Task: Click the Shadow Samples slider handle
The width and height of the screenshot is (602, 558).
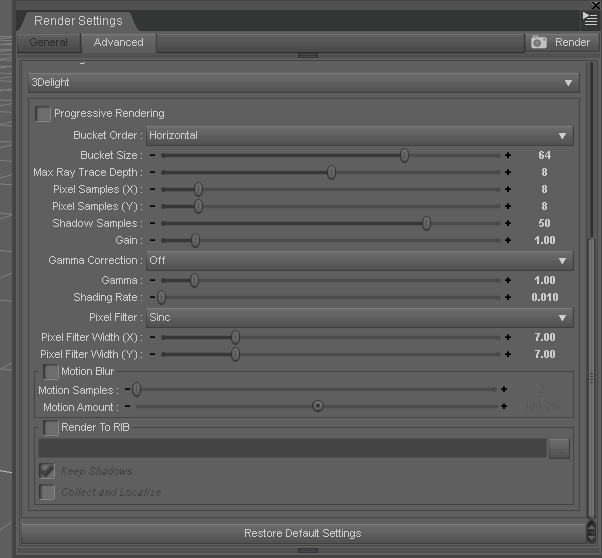Action: point(426,223)
